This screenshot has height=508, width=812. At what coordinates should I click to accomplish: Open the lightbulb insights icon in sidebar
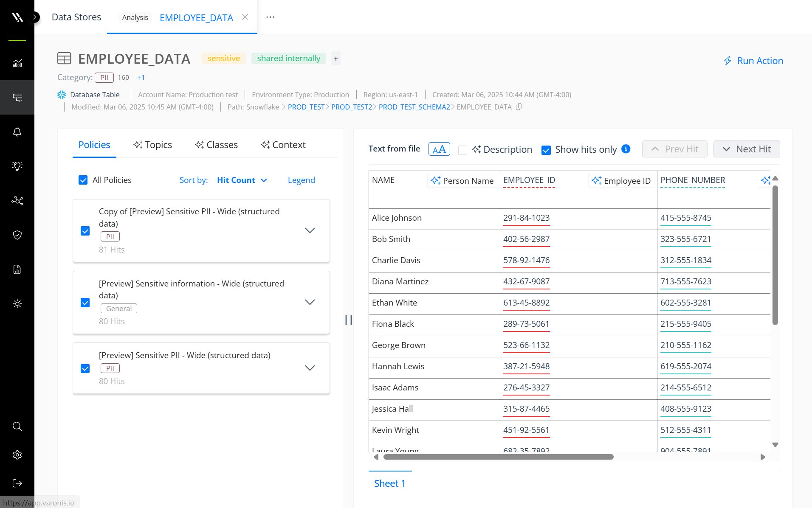coord(17,166)
